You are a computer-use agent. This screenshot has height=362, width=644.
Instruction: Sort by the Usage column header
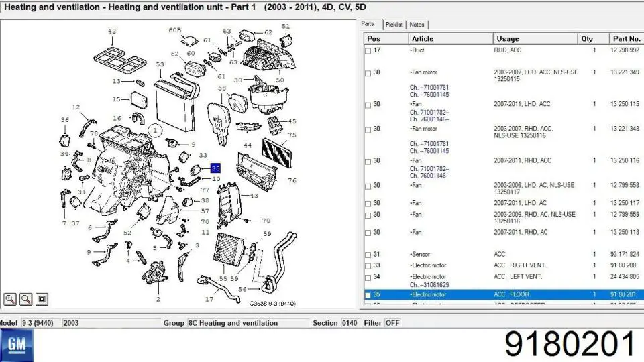coord(535,39)
